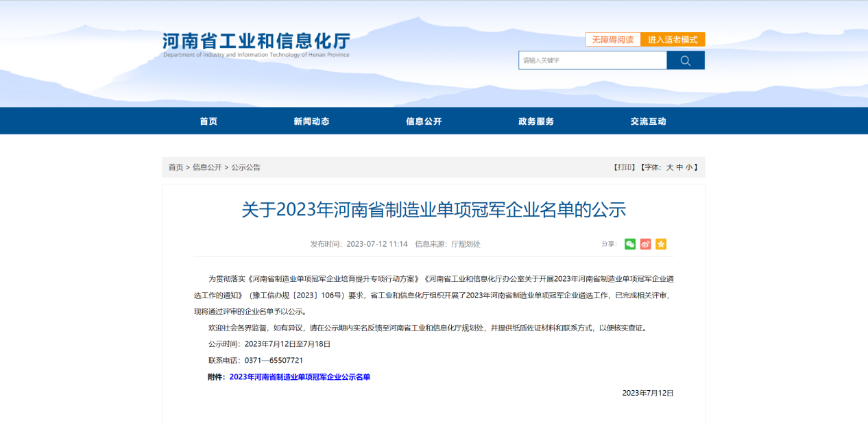
Task: Click 首页 in the breadcrumb trail
Action: coord(176,167)
